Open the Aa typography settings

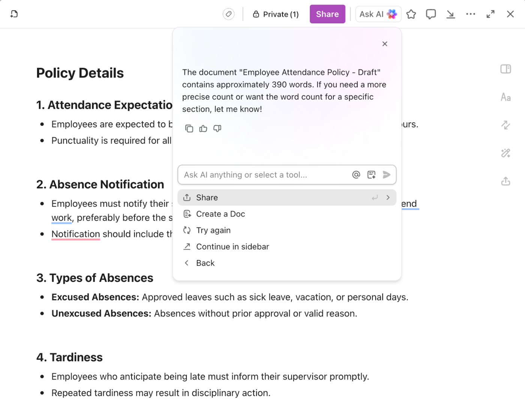coord(505,97)
